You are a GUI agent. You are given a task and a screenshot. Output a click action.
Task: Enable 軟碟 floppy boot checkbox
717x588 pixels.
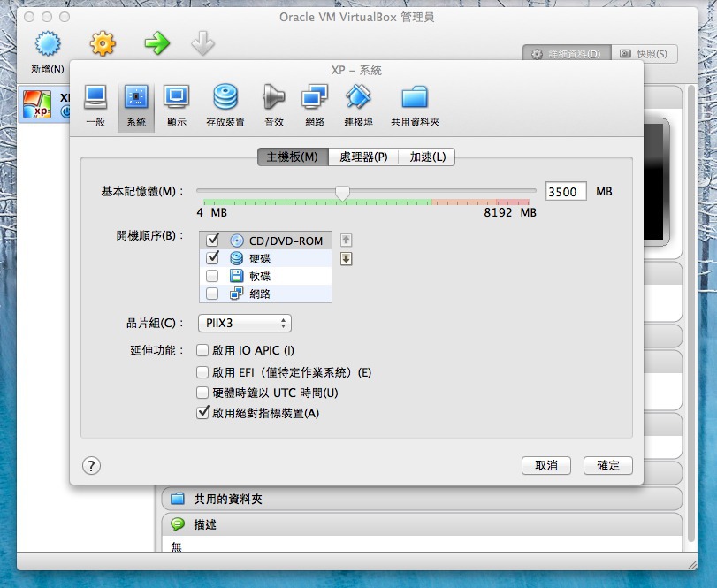coord(212,276)
